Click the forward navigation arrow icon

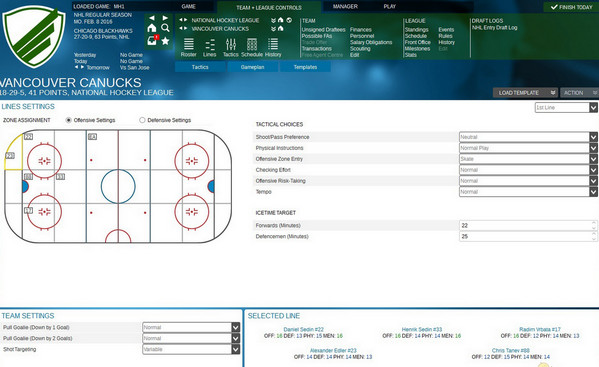click(165, 18)
